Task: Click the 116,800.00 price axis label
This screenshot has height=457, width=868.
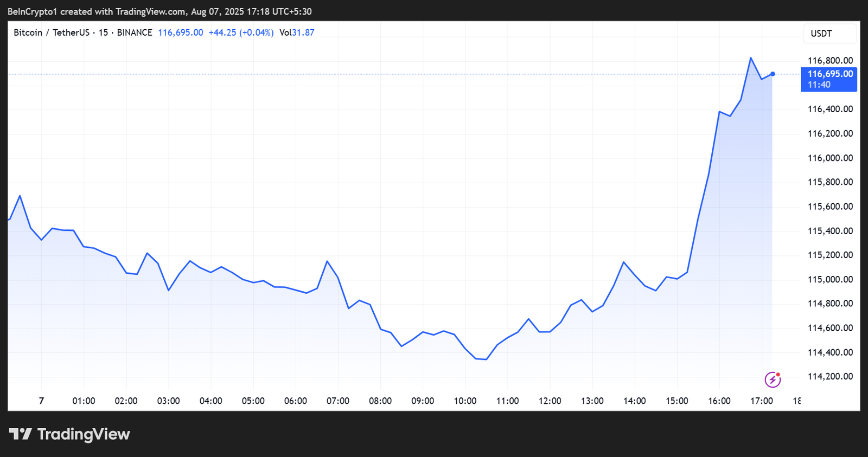Action: coord(829,61)
